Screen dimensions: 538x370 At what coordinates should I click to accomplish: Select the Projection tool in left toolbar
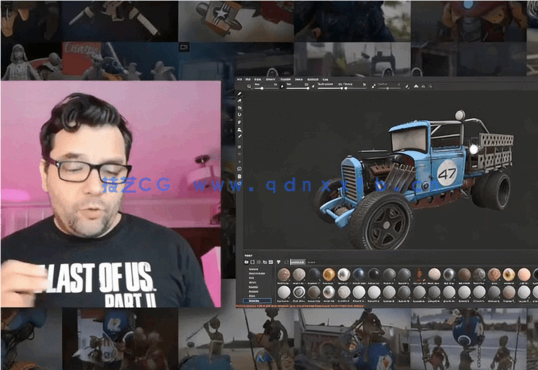239,108
